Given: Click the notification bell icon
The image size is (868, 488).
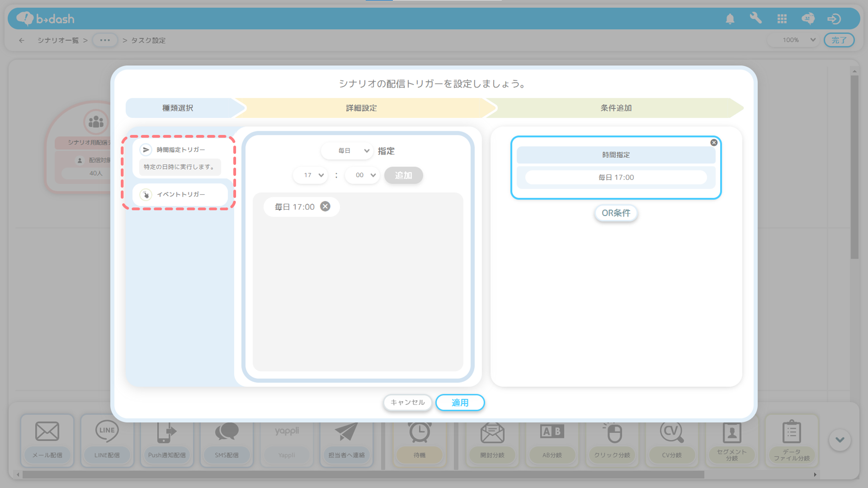Looking at the screenshot, I should [730, 19].
